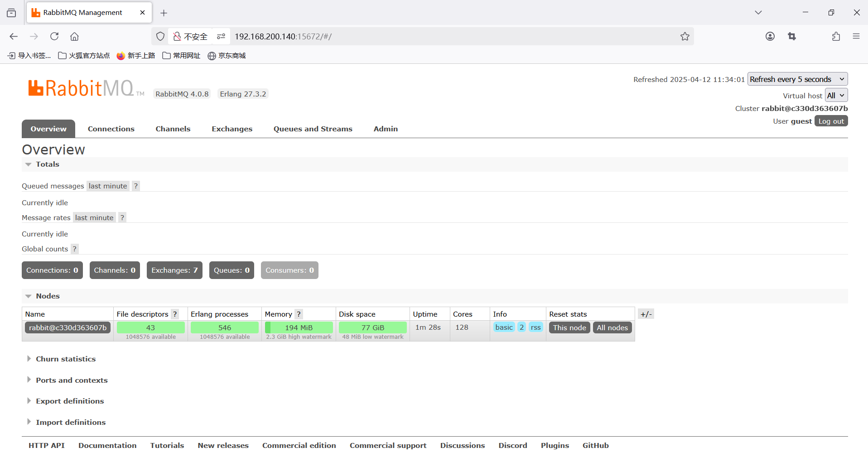Open the Refresh every 5 seconds dropdown
This screenshot has height=462, width=868.
pos(797,79)
